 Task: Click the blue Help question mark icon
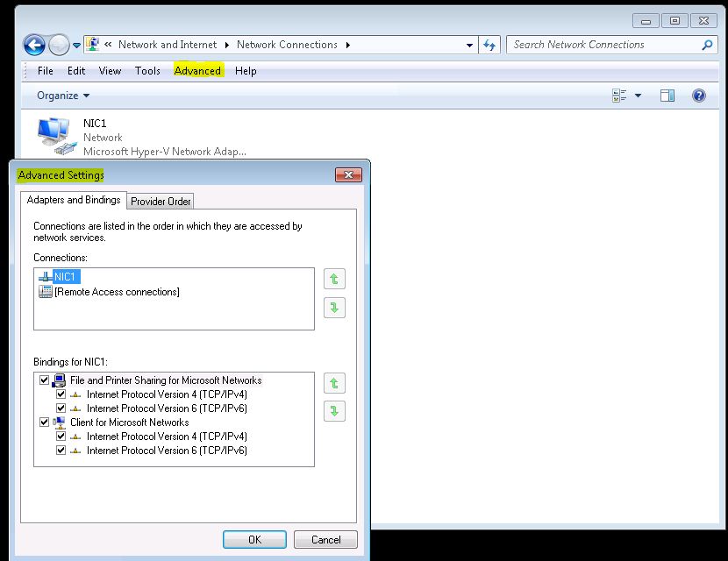(x=699, y=96)
